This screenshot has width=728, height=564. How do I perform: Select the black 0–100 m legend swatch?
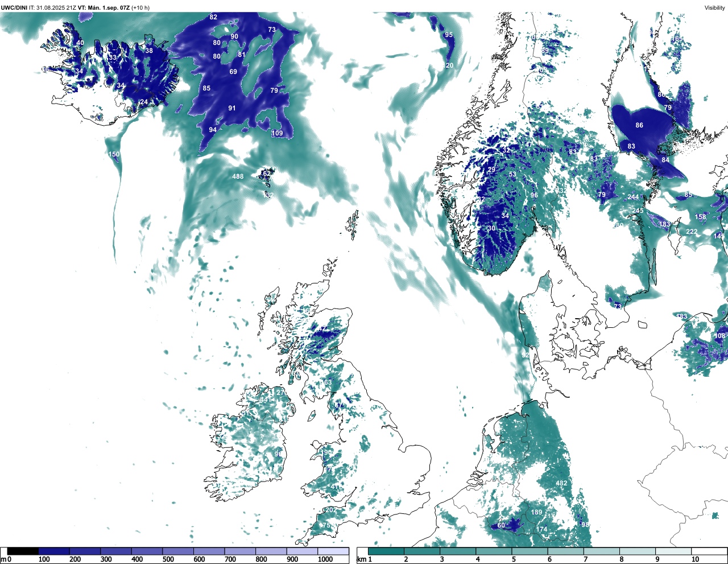point(23,551)
